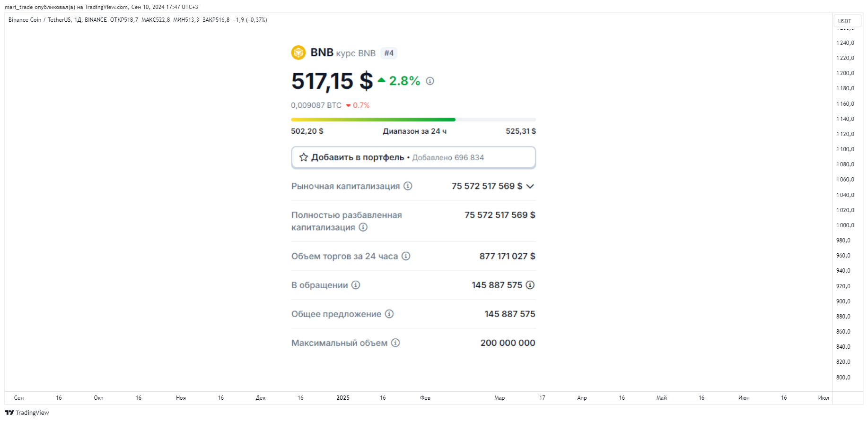The height and width of the screenshot is (421, 868).
Task: Click the Май label on time axis
Action: pyautogui.click(x=662, y=398)
